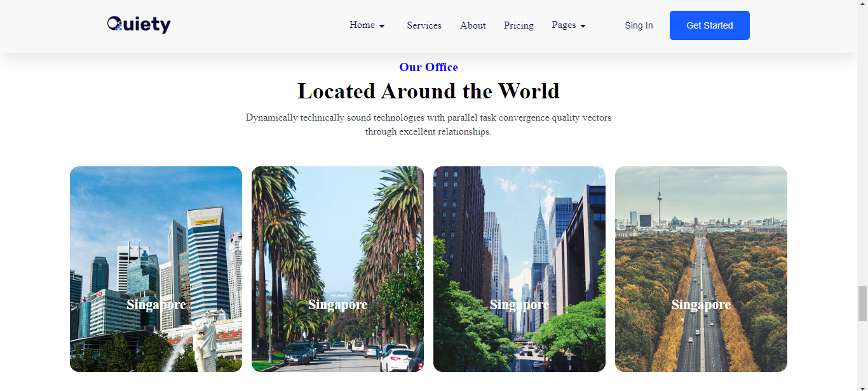
Task: Click the "Our Office" subtitle text
Action: click(428, 67)
